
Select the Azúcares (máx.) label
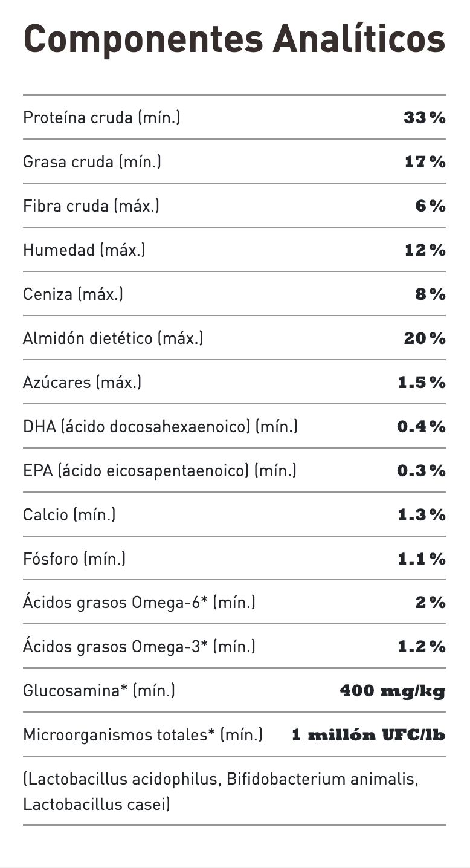coord(82,382)
